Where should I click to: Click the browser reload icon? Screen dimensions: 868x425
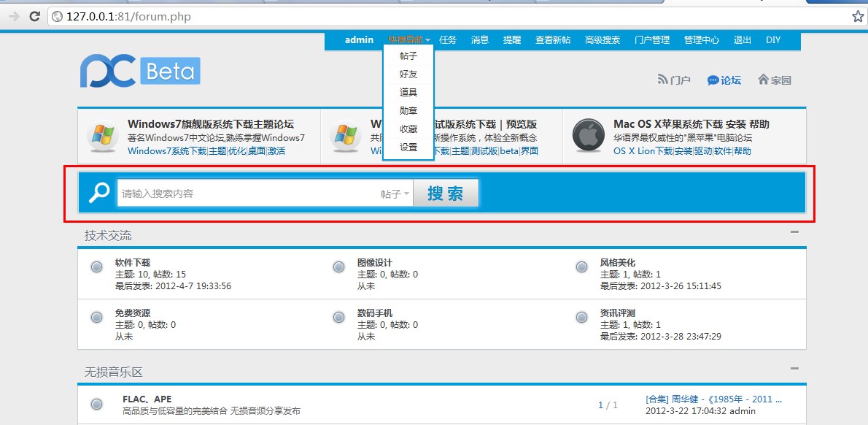coord(34,17)
